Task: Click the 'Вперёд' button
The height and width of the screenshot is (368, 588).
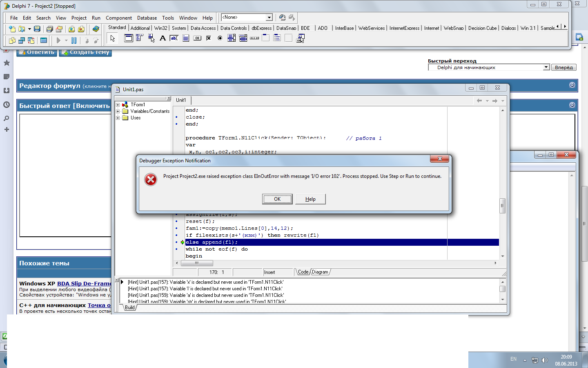Action: (x=564, y=67)
